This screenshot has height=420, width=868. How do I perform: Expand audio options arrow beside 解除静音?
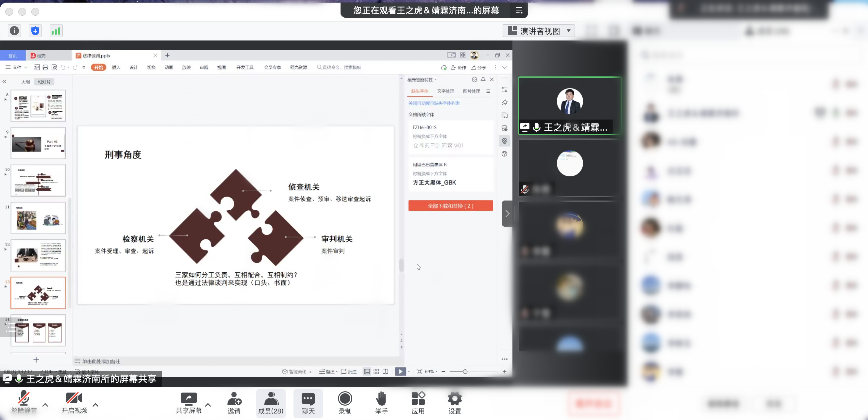coord(45,405)
